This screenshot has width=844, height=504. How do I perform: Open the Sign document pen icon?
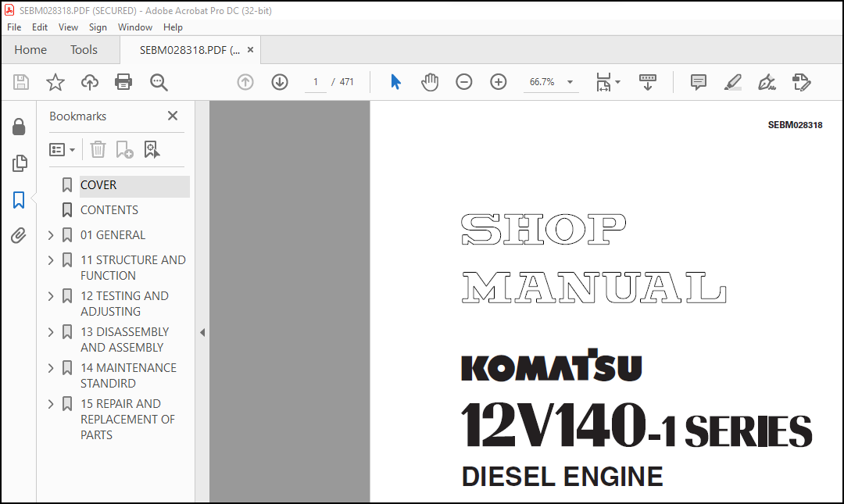tap(767, 82)
